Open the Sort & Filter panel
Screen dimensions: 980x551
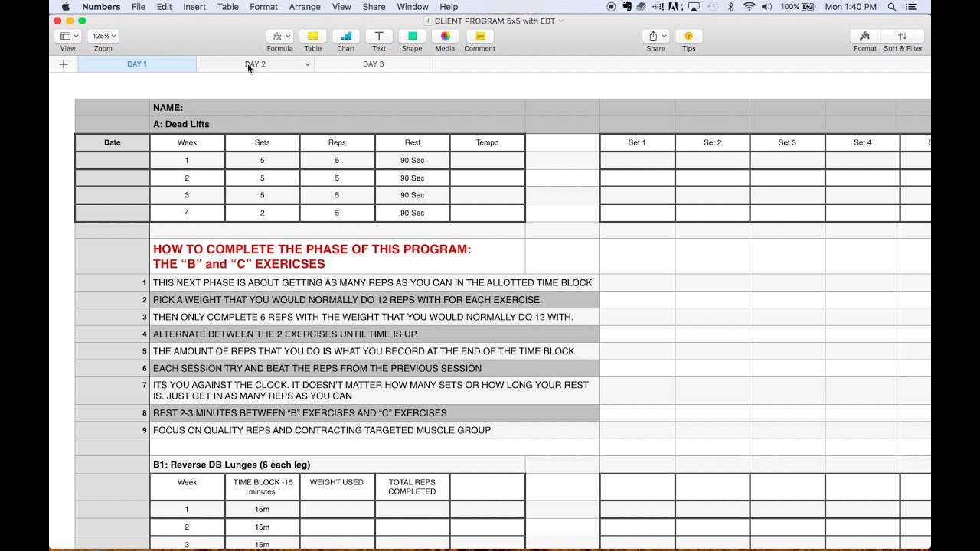903,36
